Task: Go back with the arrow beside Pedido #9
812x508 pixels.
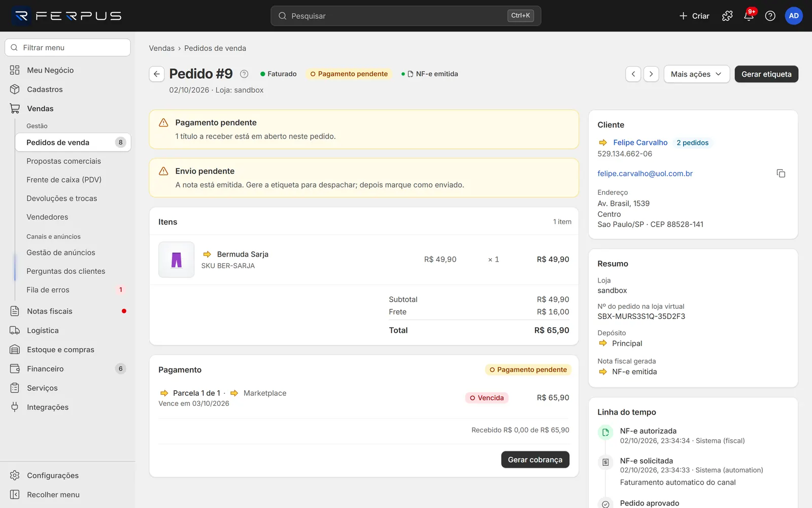Action: coord(157,74)
